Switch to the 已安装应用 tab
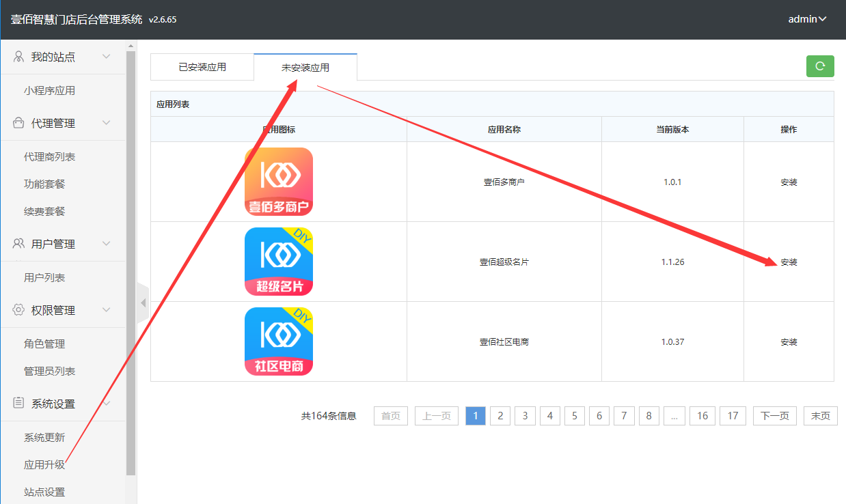The image size is (846, 504). click(202, 67)
